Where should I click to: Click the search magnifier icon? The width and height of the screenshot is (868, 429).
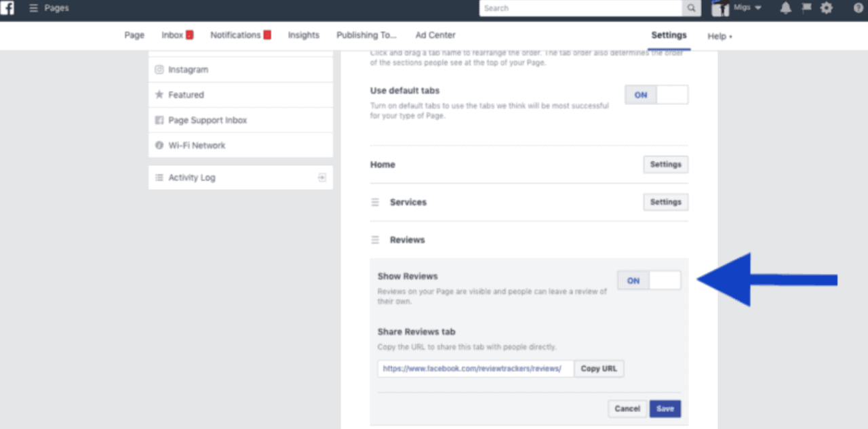pos(691,7)
